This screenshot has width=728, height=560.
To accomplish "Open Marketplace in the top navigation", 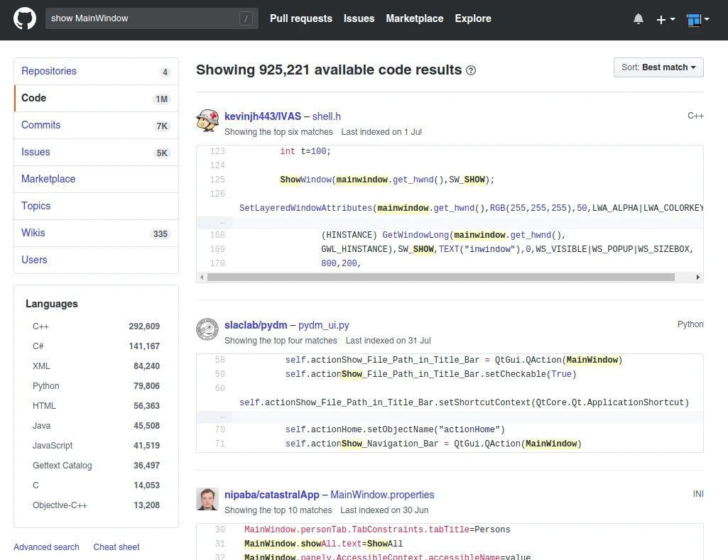I will (x=415, y=18).
